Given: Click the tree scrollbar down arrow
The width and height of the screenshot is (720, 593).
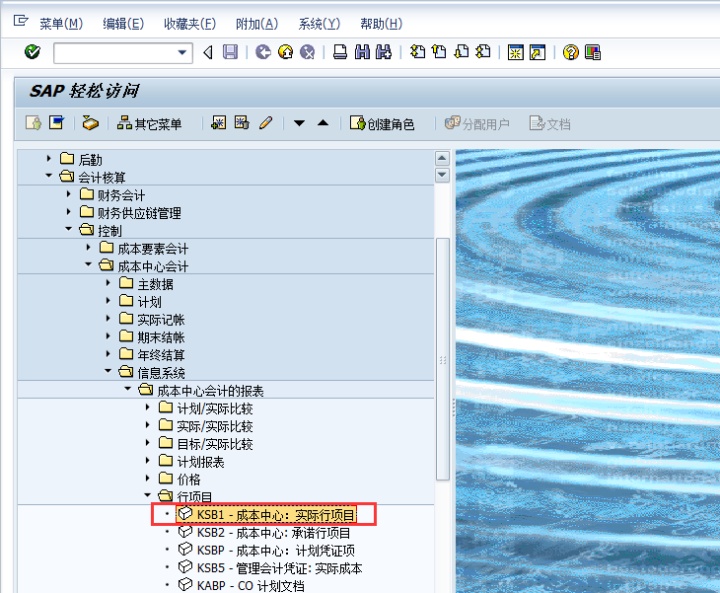Looking at the screenshot, I should pos(442,175).
